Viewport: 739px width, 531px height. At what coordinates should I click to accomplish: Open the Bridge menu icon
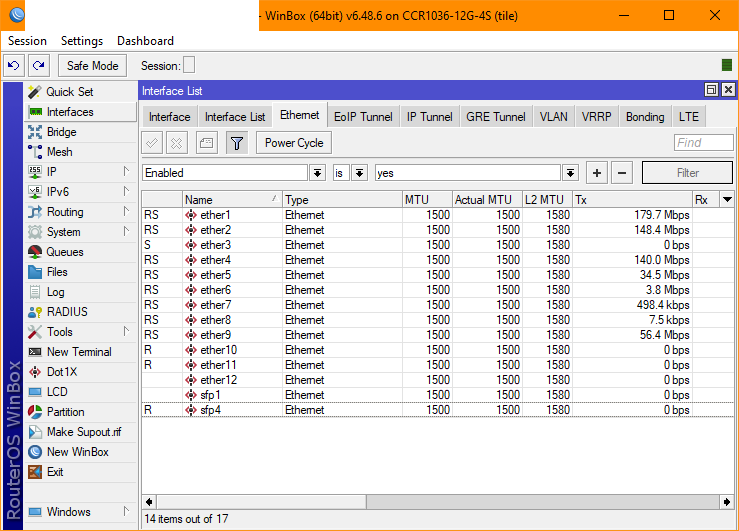click(x=35, y=132)
